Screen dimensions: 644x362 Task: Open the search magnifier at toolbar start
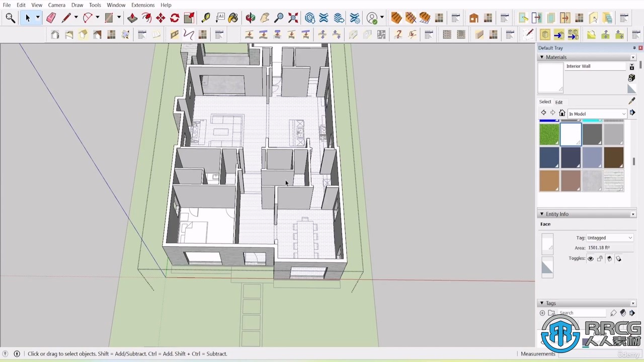point(10,18)
